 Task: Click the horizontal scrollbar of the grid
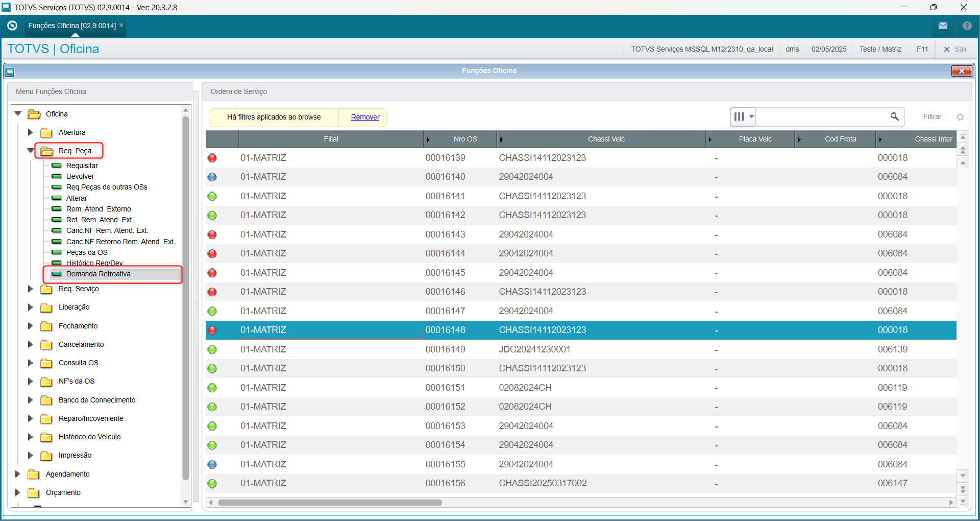(x=330, y=503)
